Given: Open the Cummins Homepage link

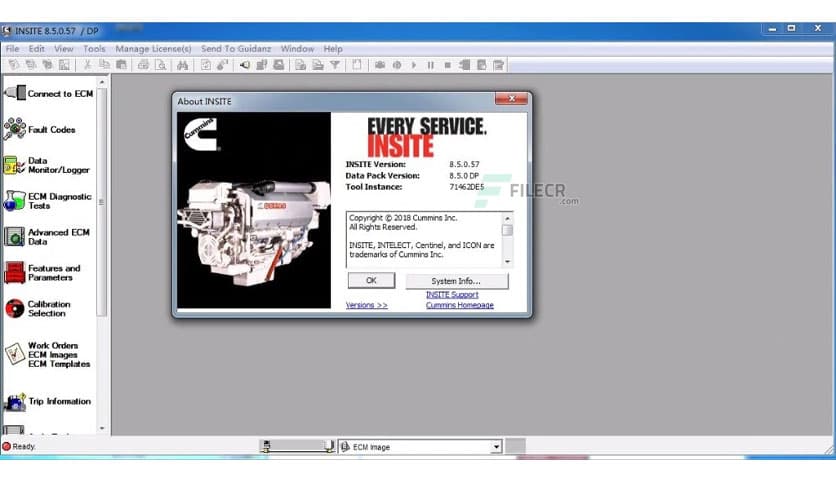Looking at the screenshot, I should [460, 305].
